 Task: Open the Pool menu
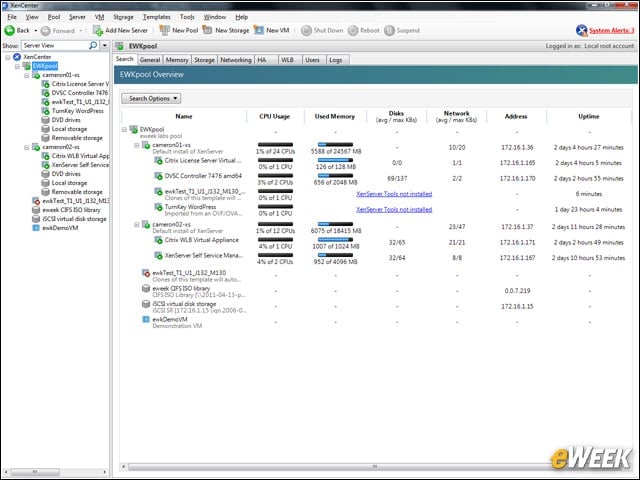(53, 17)
